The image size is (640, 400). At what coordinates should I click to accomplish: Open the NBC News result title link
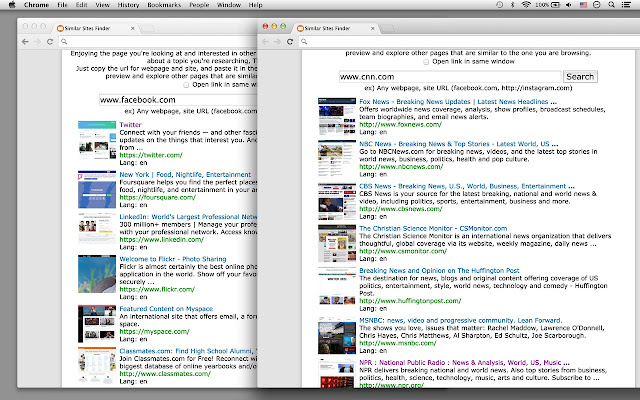click(458, 144)
